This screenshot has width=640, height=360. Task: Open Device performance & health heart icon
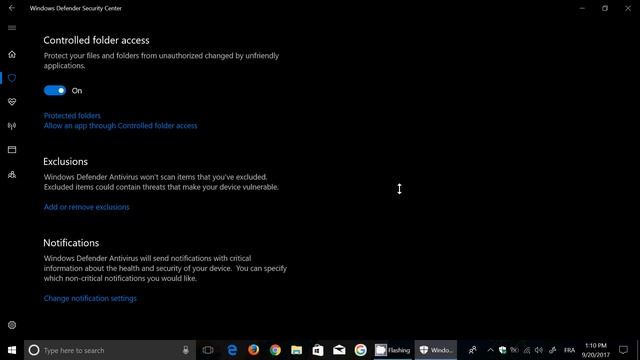click(12, 102)
